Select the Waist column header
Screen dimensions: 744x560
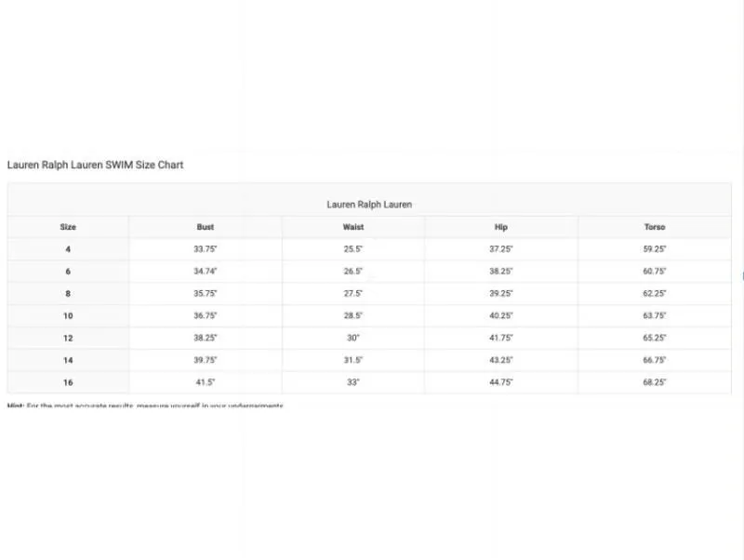353,227
